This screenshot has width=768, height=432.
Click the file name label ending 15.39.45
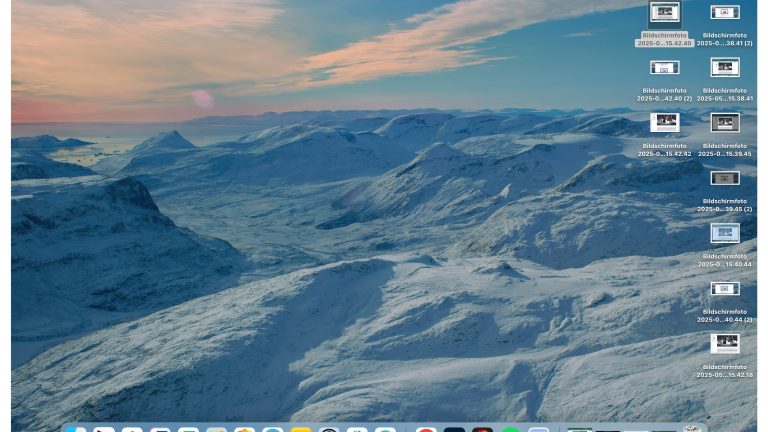(x=725, y=149)
